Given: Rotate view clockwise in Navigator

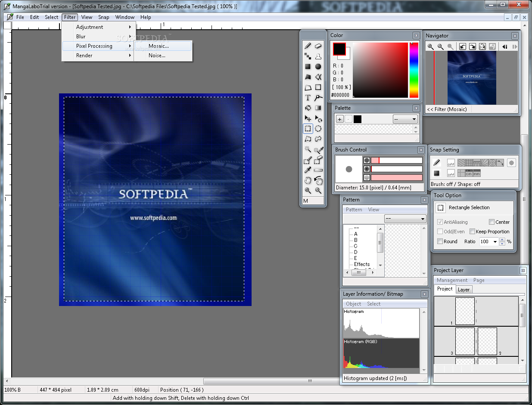Looking at the screenshot, I should click(x=472, y=47).
